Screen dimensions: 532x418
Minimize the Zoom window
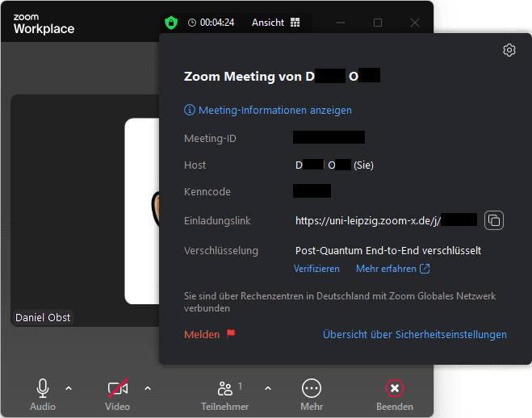(341, 23)
